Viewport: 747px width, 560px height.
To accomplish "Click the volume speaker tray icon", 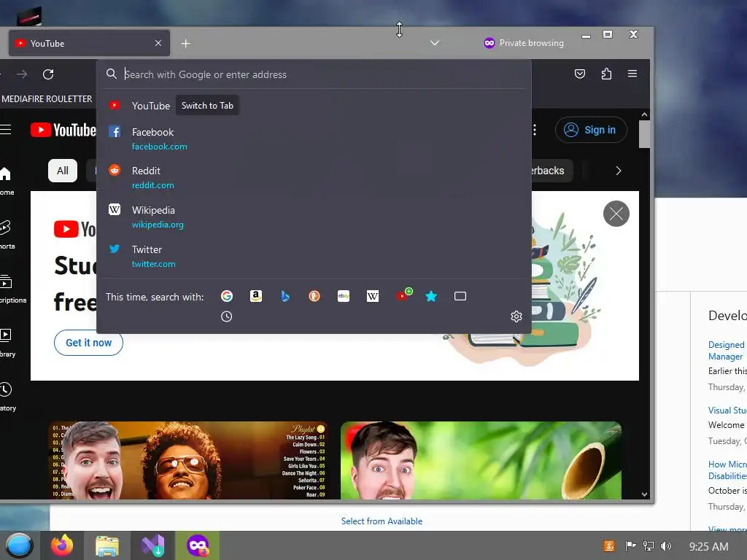I will pos(665,546).
